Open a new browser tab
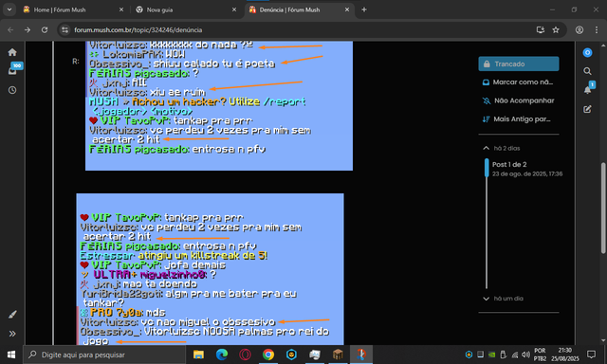 point(364,9)
